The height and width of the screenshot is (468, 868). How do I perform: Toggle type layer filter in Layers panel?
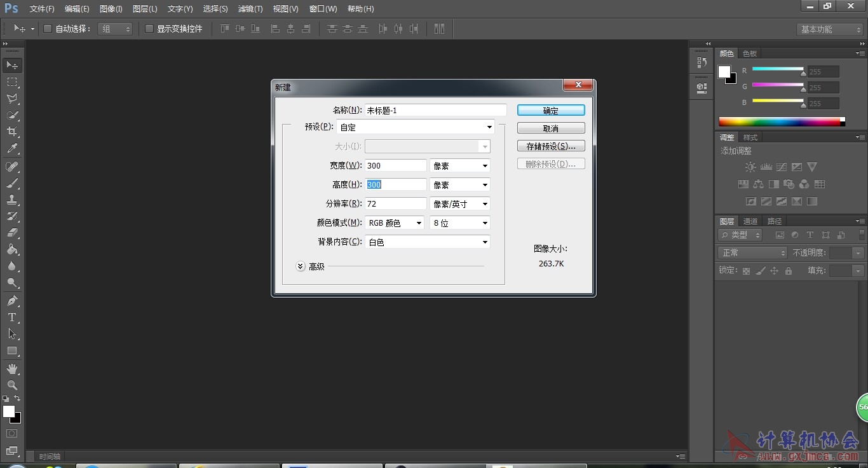pos(810,235)
